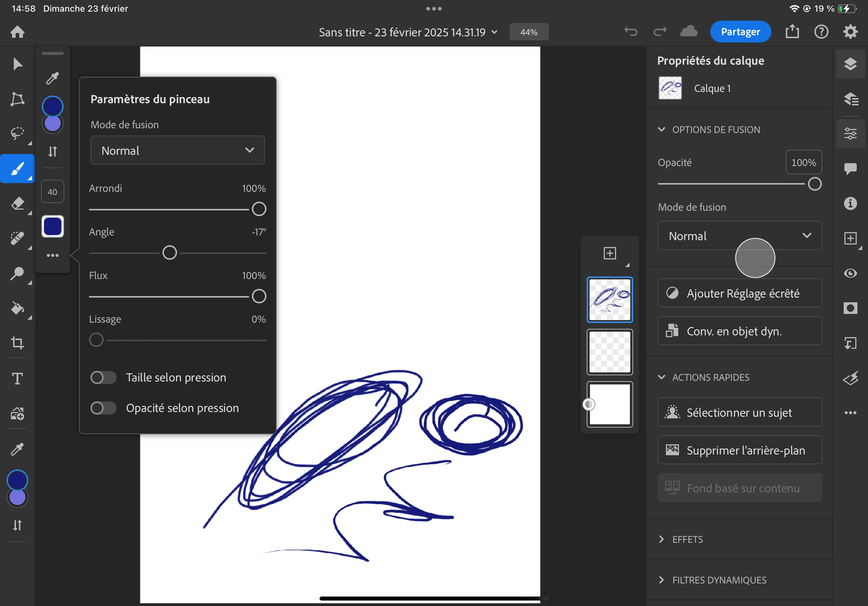868x606 pixels.
Task: Select the Spot Healing bandage tool
Action: 17,238
